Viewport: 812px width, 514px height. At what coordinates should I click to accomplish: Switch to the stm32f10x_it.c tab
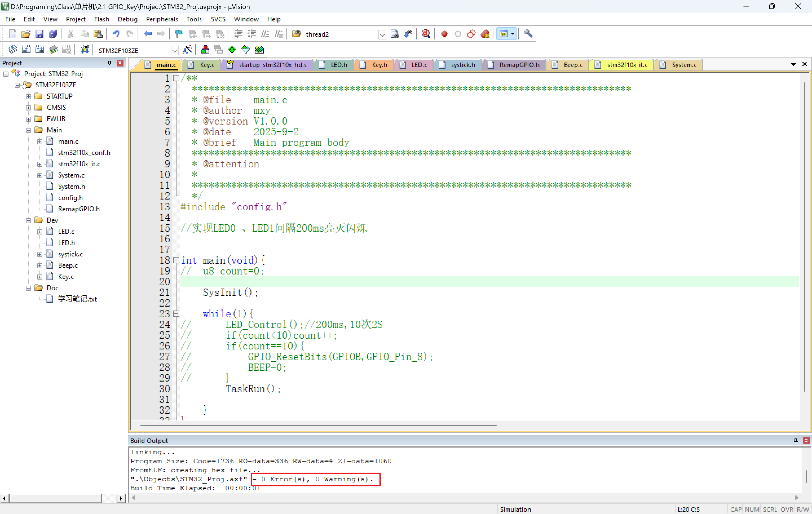click(x=622, y=65)
